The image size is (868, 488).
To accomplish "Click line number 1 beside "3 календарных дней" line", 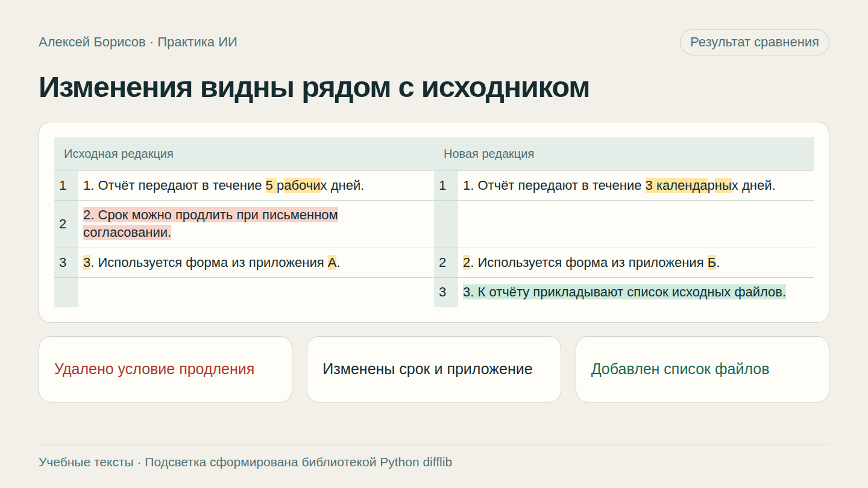I will point(442,186).
